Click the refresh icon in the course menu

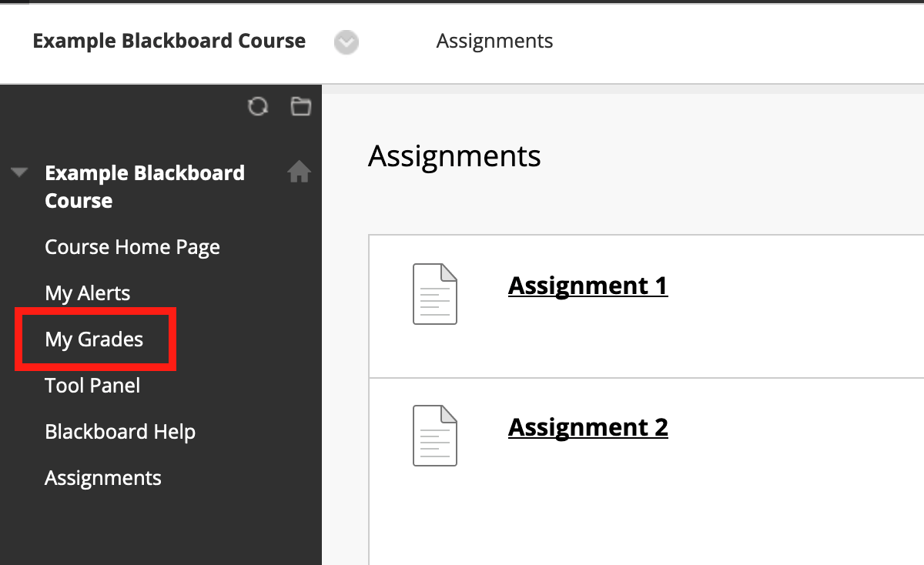pos(258,106)
